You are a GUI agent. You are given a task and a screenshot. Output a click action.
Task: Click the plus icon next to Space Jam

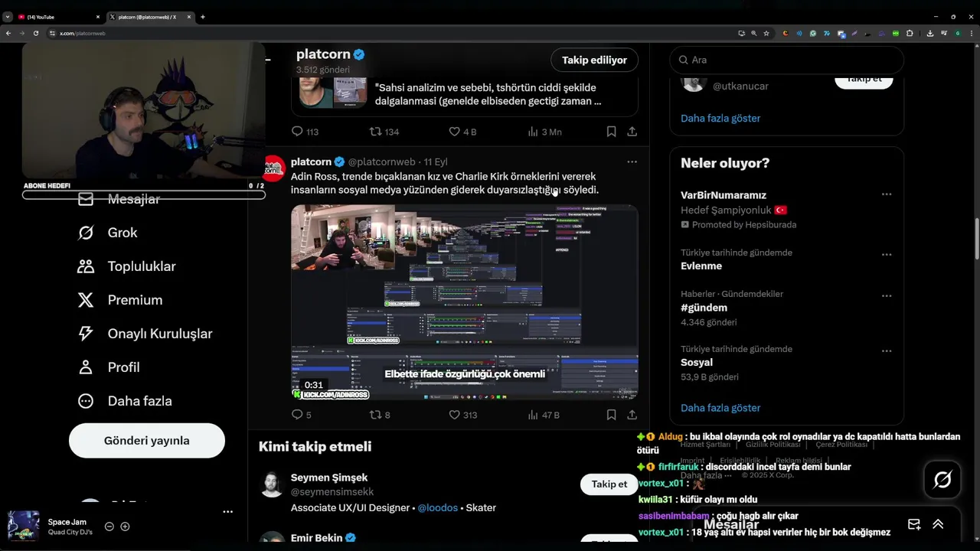[125, 527]
